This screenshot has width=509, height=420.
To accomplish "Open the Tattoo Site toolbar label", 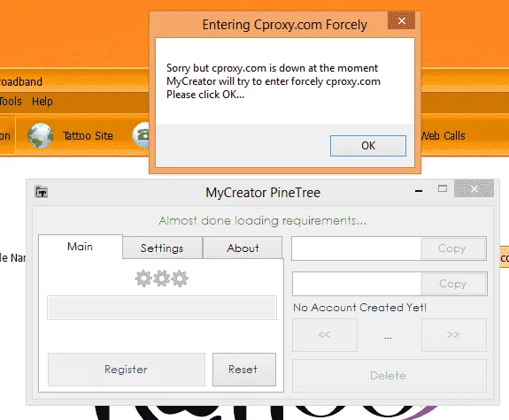I will click(88, 135).
